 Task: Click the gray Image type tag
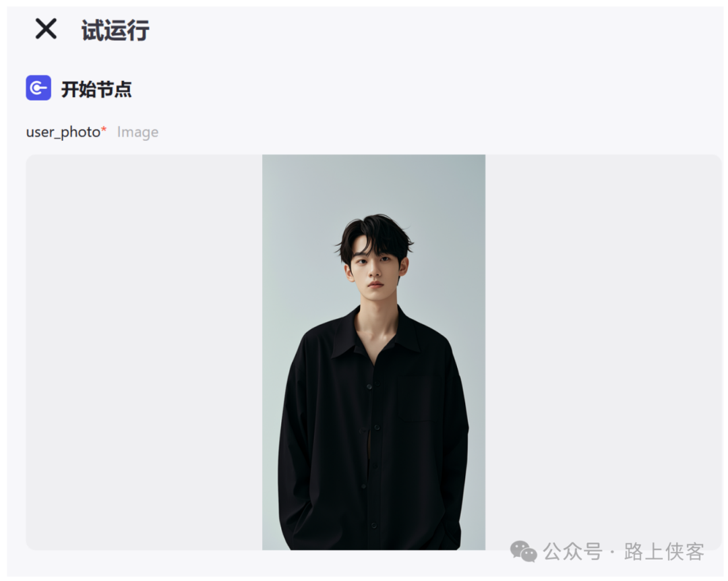(x=138, y=132)
